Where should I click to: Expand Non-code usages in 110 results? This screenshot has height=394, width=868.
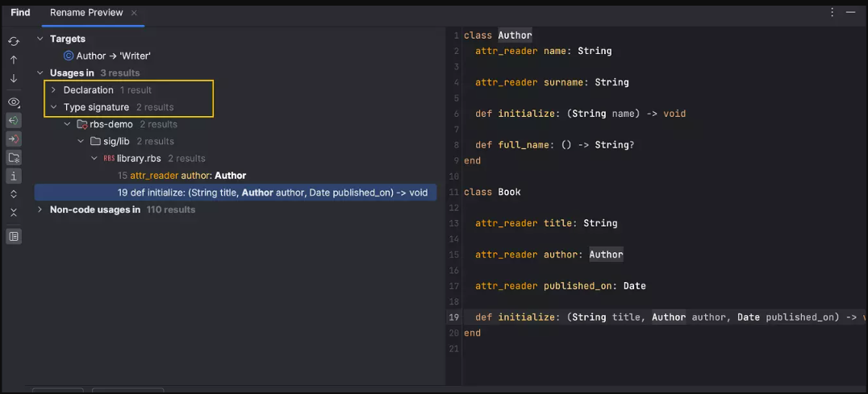tap(40, 209)
